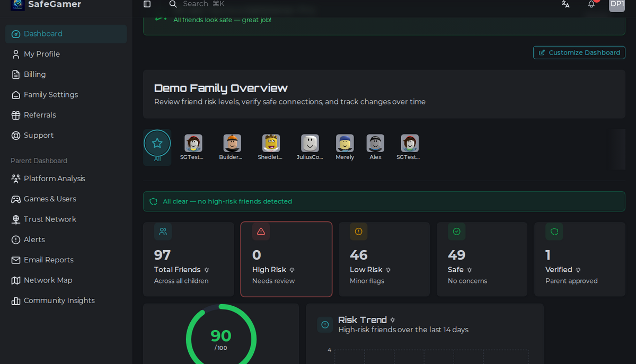Open the Verified stats card

coord(580,259)
